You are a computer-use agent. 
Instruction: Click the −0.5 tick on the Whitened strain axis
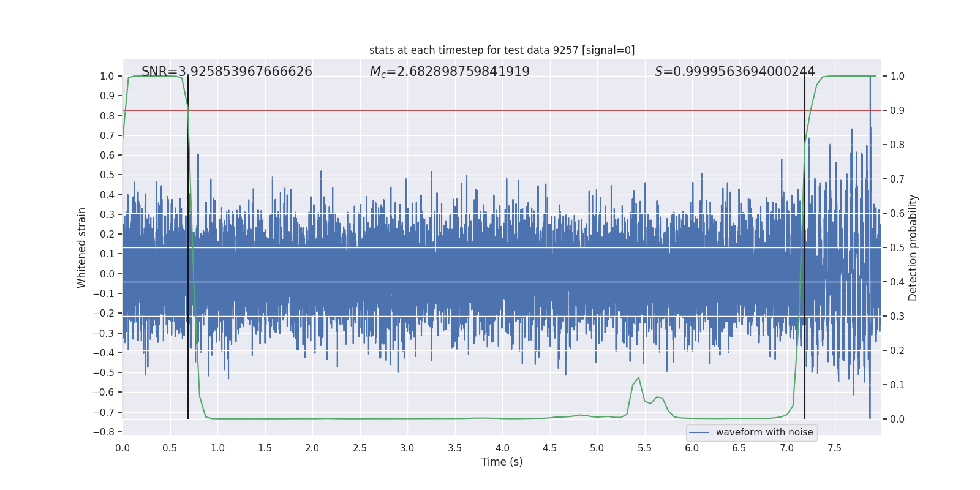104,373
